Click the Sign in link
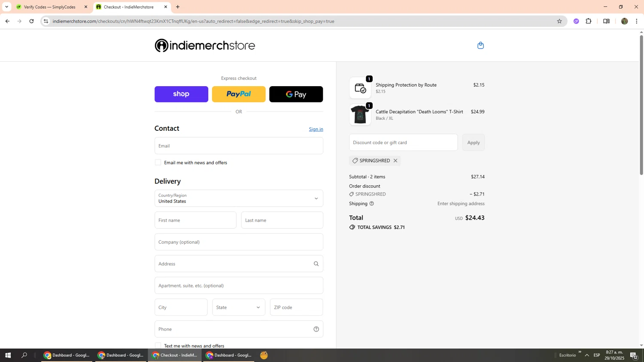This screenshot has width=644, height=362. 316,129
